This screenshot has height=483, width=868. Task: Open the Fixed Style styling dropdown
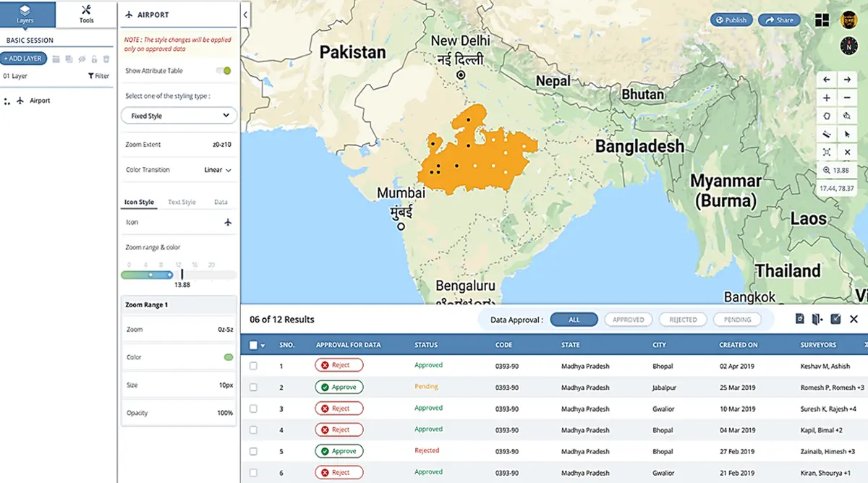click(x=178, y=116)
